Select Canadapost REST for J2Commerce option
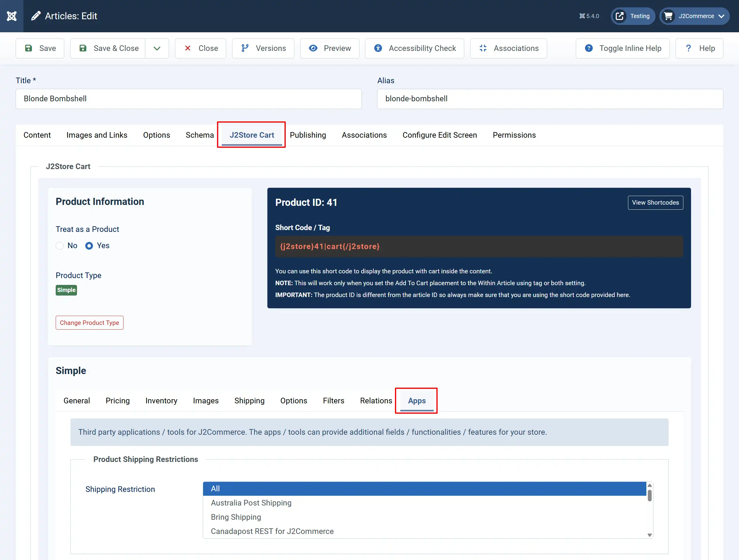Image resolution: width=739 pixels, height=560 pixels. click(x=424, y=531)
